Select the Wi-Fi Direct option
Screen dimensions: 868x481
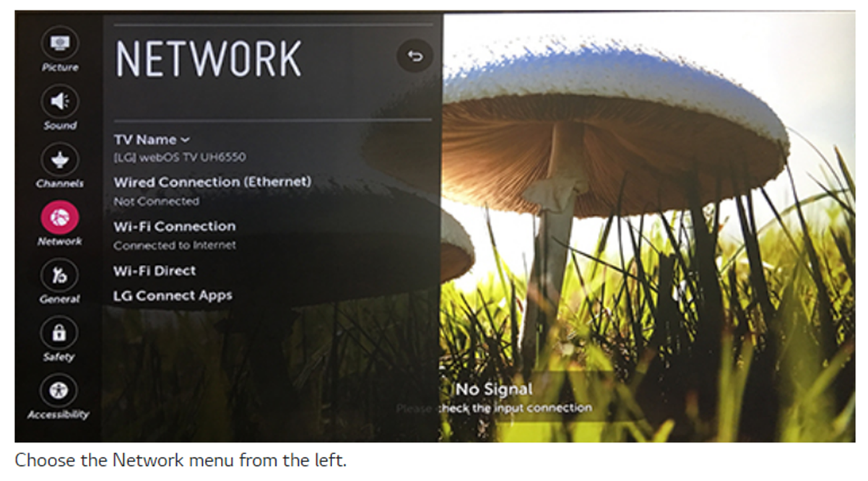tap(155, 271)
